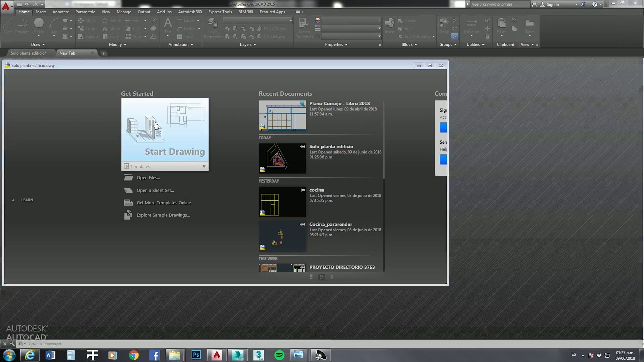Expand the Layers panel dropdown
The height and width of the screenshot is (362, 644).
[248, 44]
